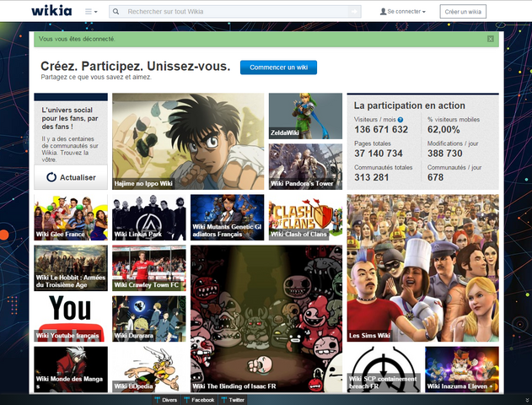Focus the Rechercher sur tout Wikia field
532x405 pixels.
pos(234,12)
